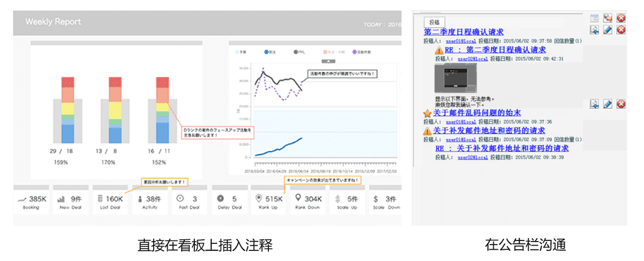
Task: Click the stacked bar labeled 16 / 11
Action: pos(162,109)
